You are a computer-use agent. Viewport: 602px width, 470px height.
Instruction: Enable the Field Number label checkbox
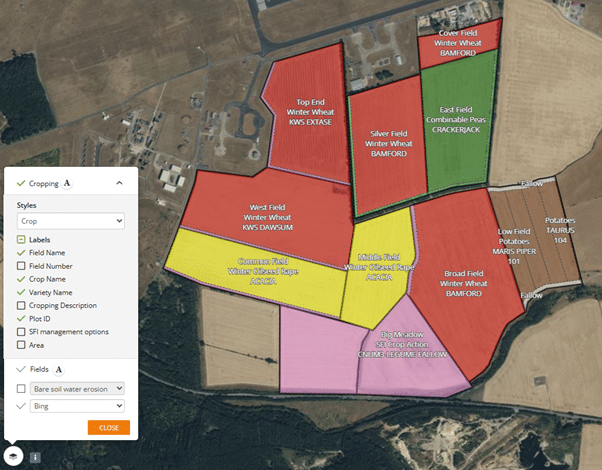point(21,266)
